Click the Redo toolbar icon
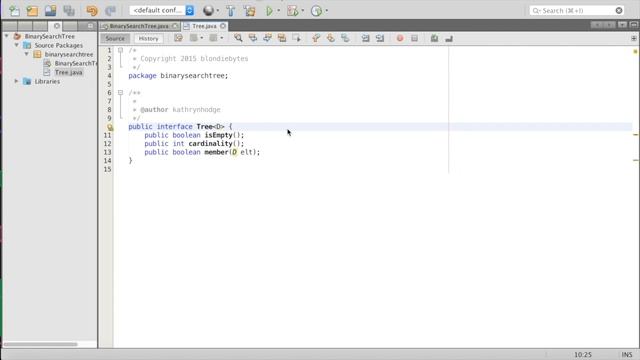 110,11
